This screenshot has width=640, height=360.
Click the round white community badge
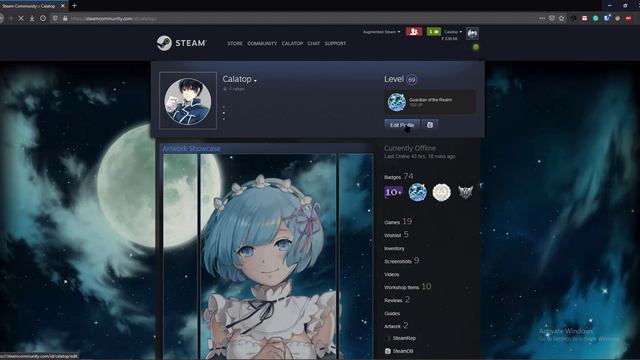pyautogui.click(x=441, y=192)
